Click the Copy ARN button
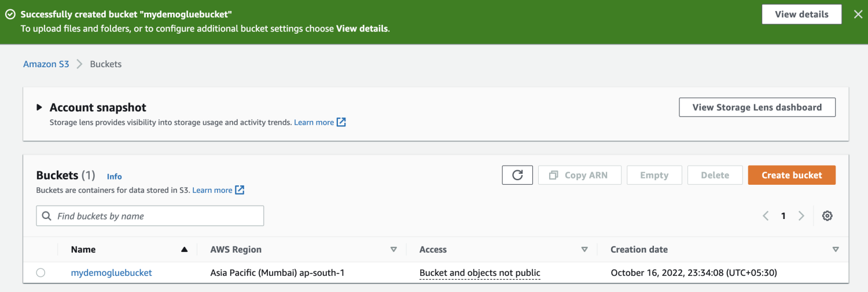Screen dimensions: 868x292 pos(579,175)
